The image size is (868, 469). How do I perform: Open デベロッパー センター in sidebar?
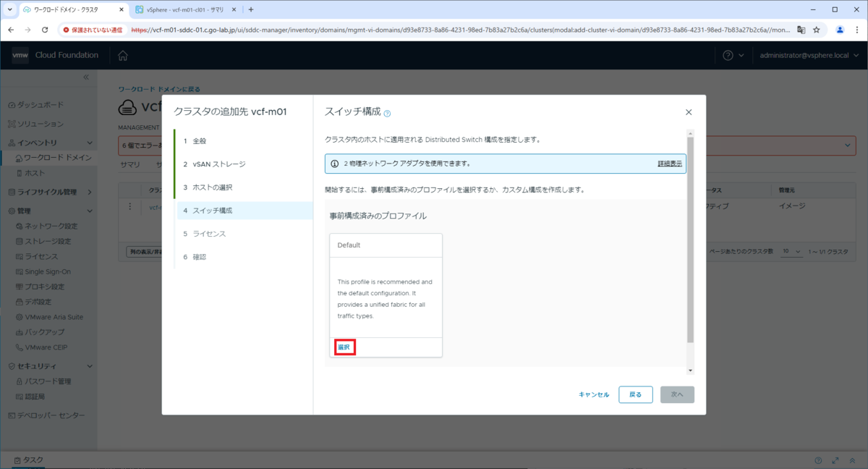[x=46, y=415]
